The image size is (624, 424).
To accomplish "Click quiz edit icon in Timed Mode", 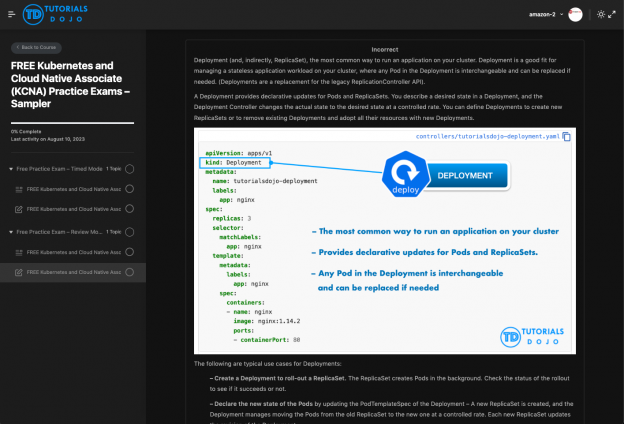I will (x=19, y=209).
